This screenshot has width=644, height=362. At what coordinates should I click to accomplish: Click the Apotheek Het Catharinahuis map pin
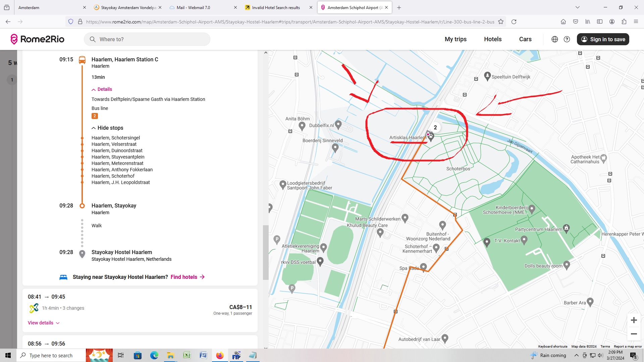point(604,159)
